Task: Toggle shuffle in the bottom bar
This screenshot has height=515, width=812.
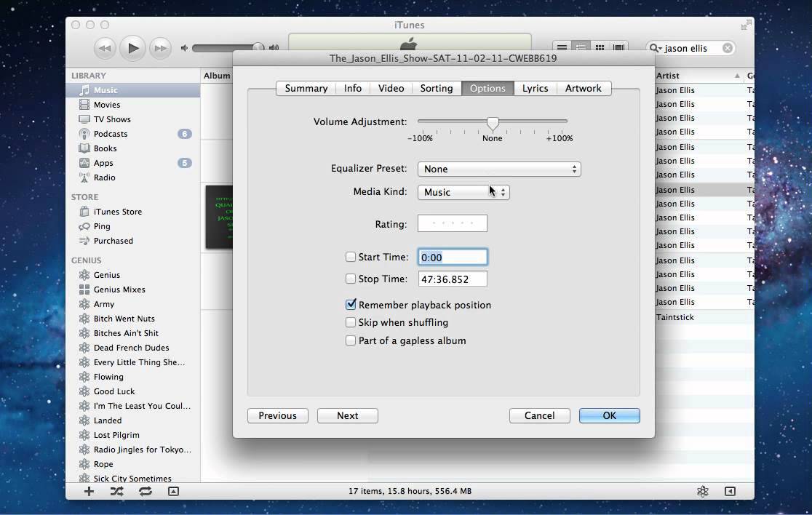Action: click(117, 491)
